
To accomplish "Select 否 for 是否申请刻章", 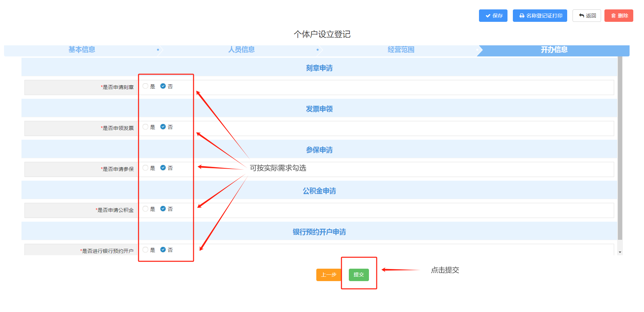I will pyautogui.click(x=163, y=86).
